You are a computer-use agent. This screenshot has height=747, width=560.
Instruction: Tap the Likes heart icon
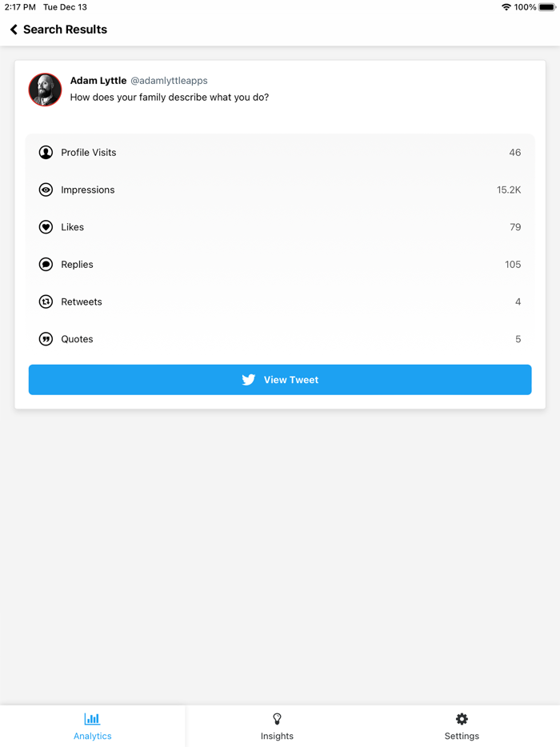46,226
